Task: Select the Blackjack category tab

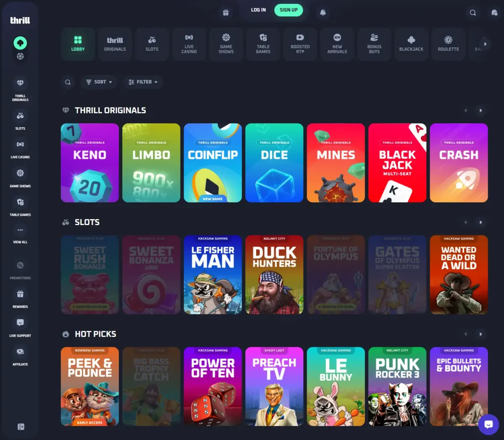Action: click(411, 44)
